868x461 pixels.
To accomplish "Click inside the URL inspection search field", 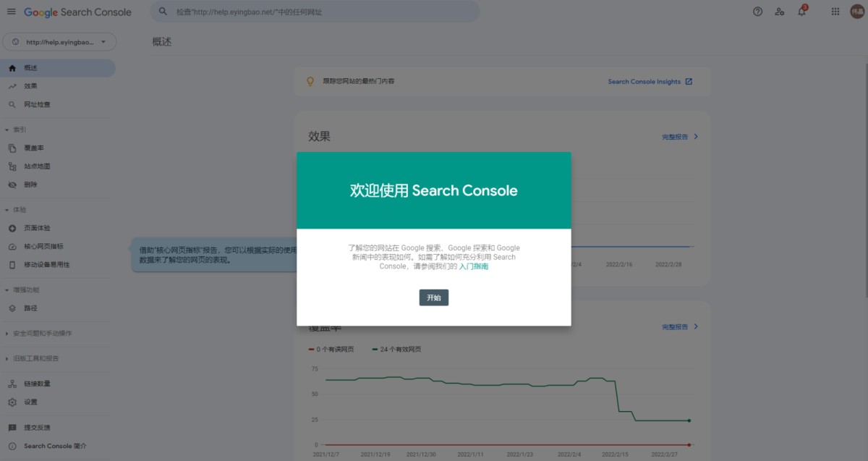I will pyautogui.click(x=315, y=12).
